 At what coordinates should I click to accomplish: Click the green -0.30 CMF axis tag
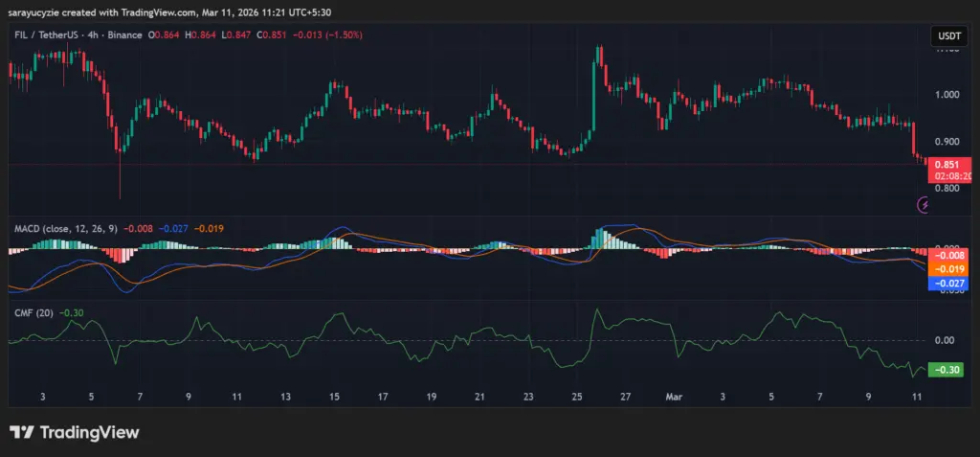coord(947,370)
